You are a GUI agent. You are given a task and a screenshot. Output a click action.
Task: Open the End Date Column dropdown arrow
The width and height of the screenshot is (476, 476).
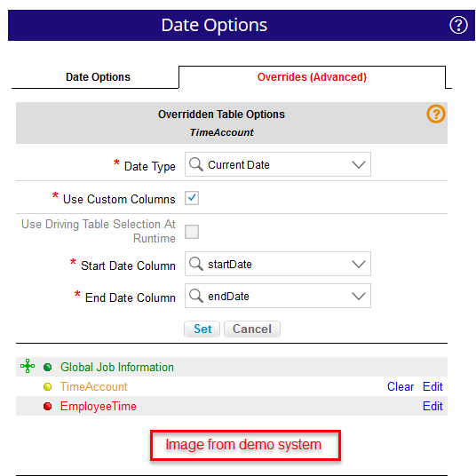pos(359,296)
